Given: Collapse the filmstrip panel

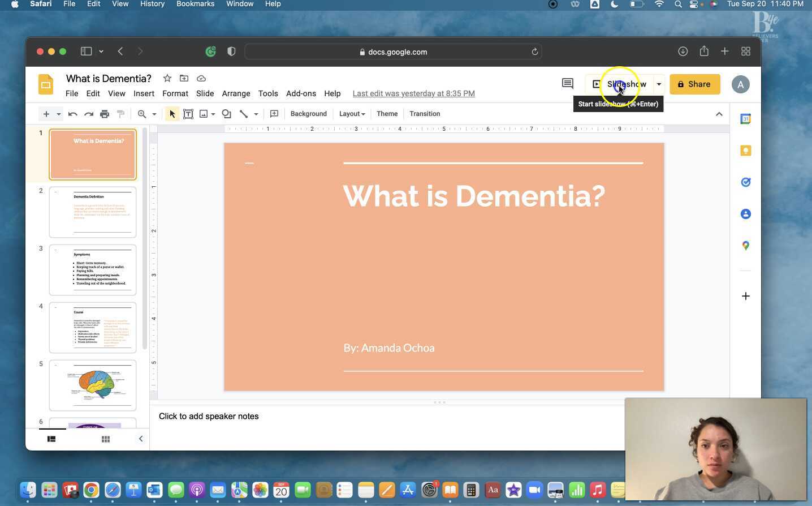Looking at the screenshot, I should tap(141, 439).
